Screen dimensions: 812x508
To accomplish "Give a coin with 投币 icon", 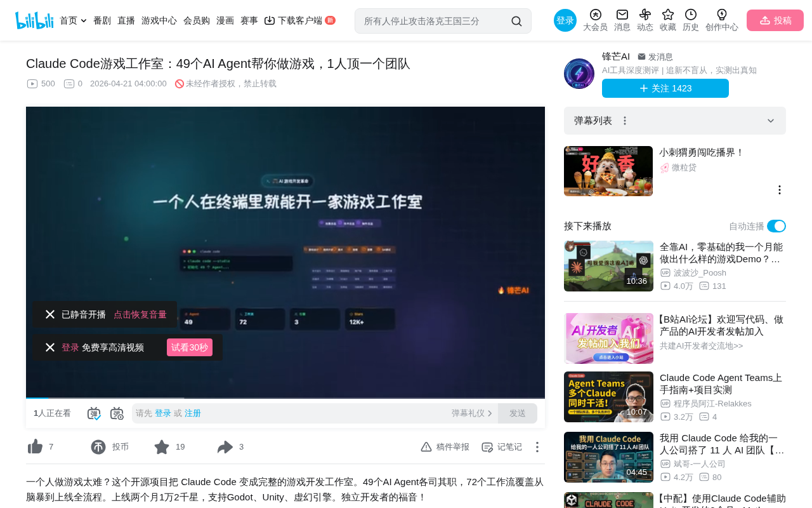I will tap(98, 447).
